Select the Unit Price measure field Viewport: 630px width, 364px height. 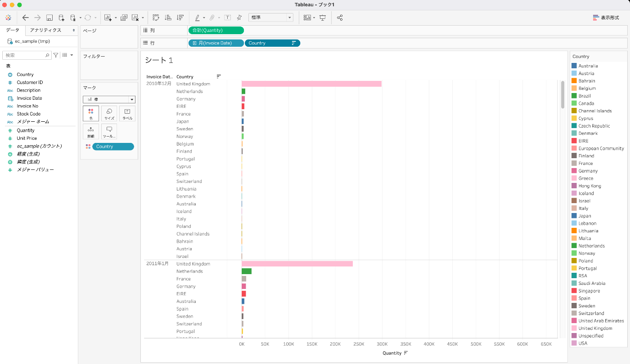pos(27,138)
